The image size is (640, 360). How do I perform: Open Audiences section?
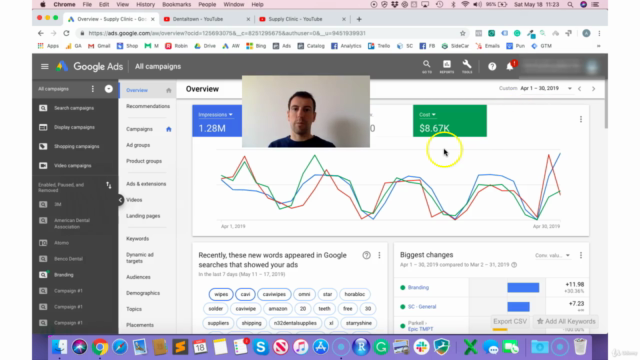(x=138, y=277)
